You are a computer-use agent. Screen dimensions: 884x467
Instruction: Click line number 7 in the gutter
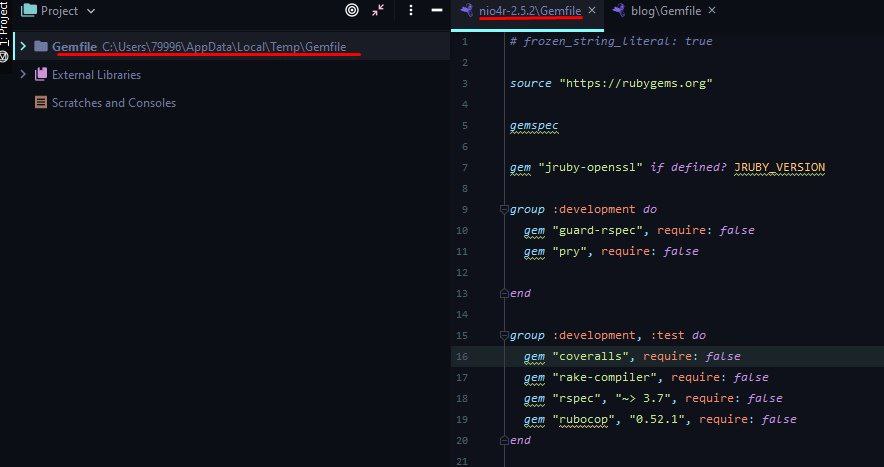(465, 168)
